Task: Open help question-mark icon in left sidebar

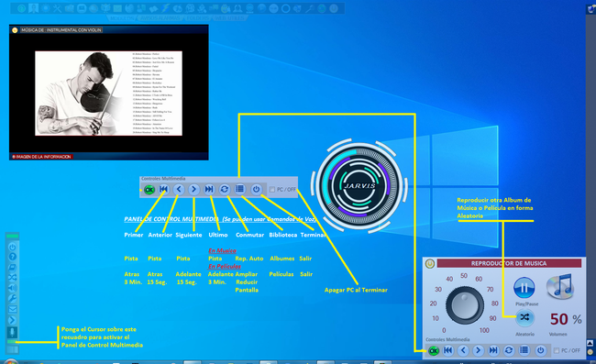Action: [x=12, y=258]
